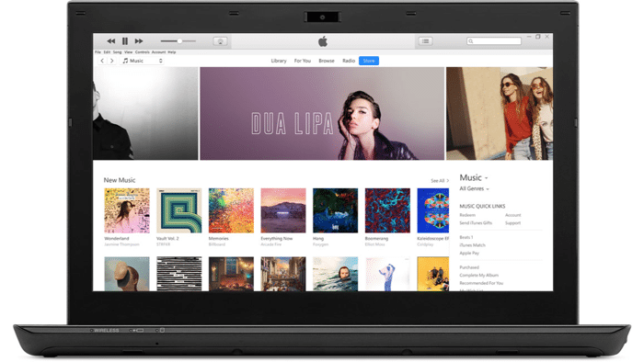Image resolution: width=644 pixels, height=362 pixels.
Task: Click the iTunes search field
Action: 494,41
